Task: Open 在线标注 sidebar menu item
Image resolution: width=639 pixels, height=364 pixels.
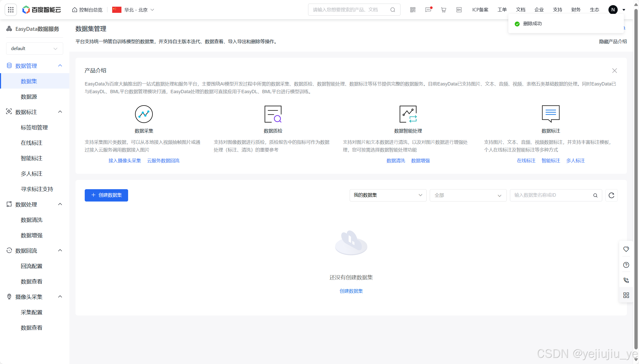Action: (x=32, y=143)
